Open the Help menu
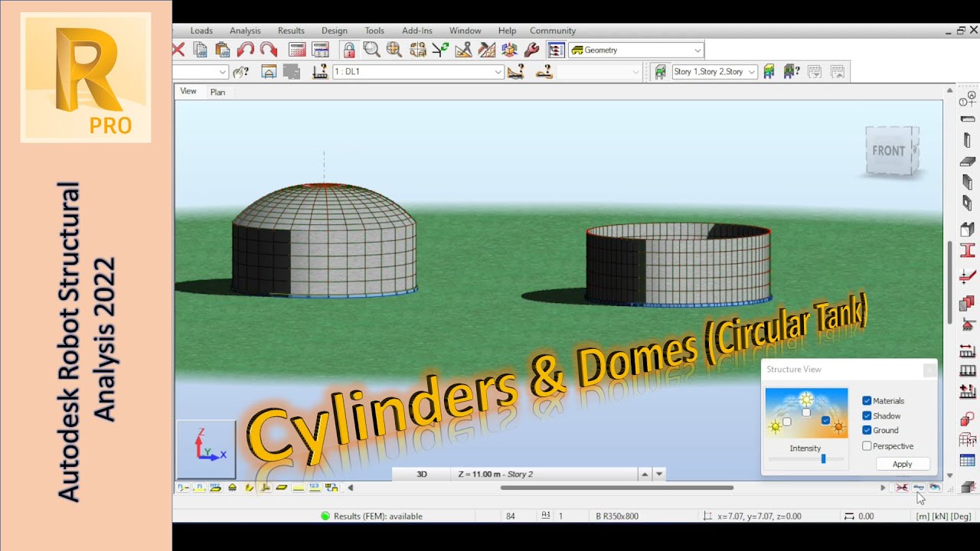Screen dimensions: 980x551 point(507,31)
